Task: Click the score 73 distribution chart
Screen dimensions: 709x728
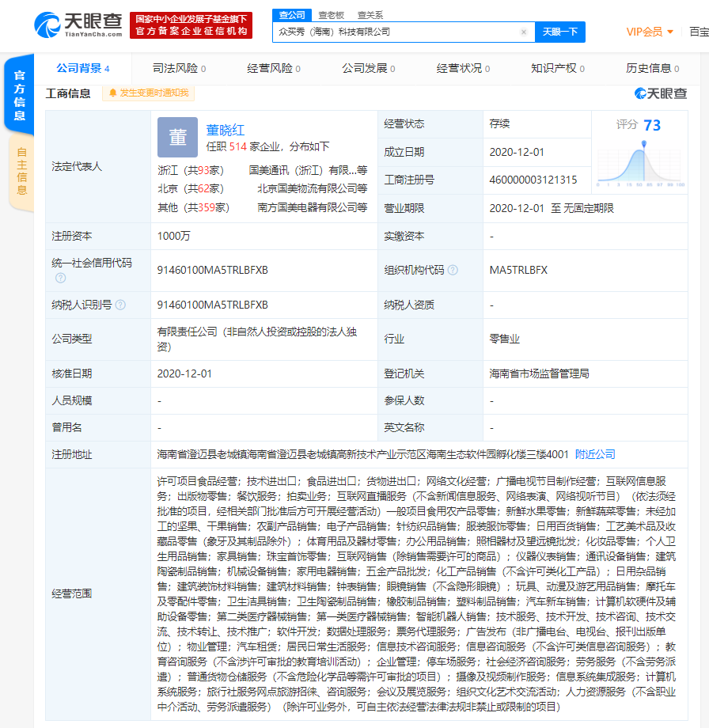Action: coord(643,164)
